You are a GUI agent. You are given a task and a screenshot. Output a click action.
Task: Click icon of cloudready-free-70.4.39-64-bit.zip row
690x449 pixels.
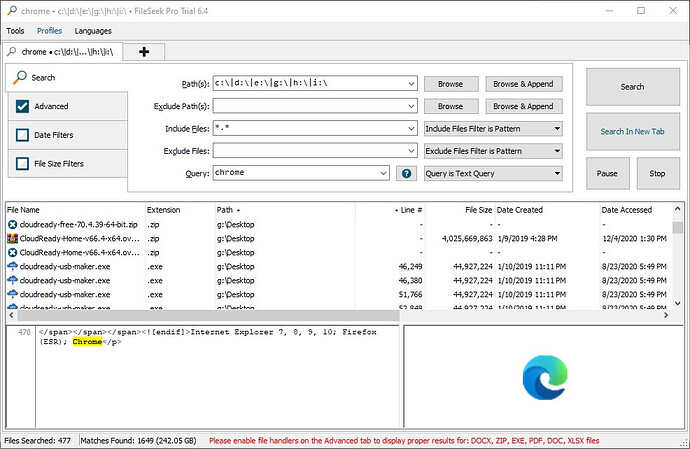tap(12, 224)
